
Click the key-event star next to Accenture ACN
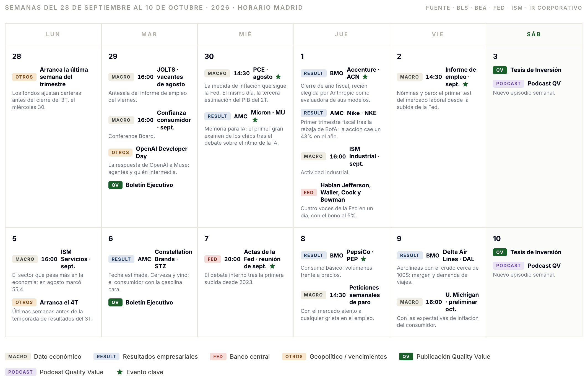click(x=365, y=77)
